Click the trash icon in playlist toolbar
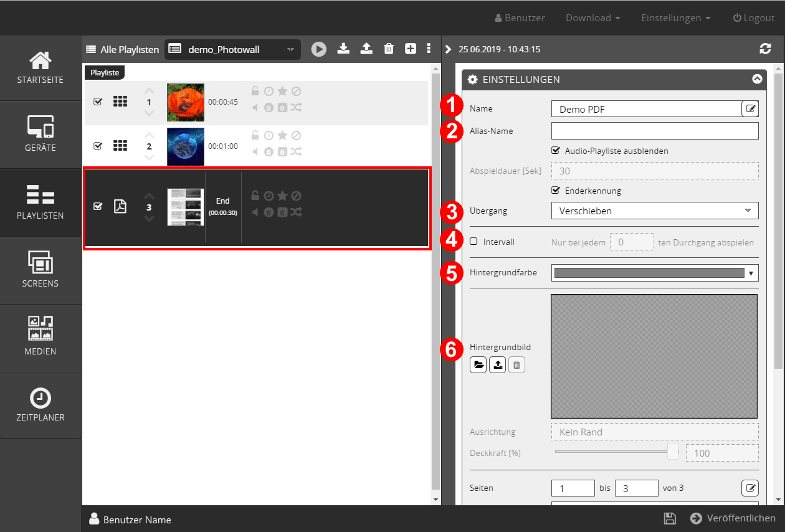Screen dimensions: 785x532 click(x=389, y=49)
